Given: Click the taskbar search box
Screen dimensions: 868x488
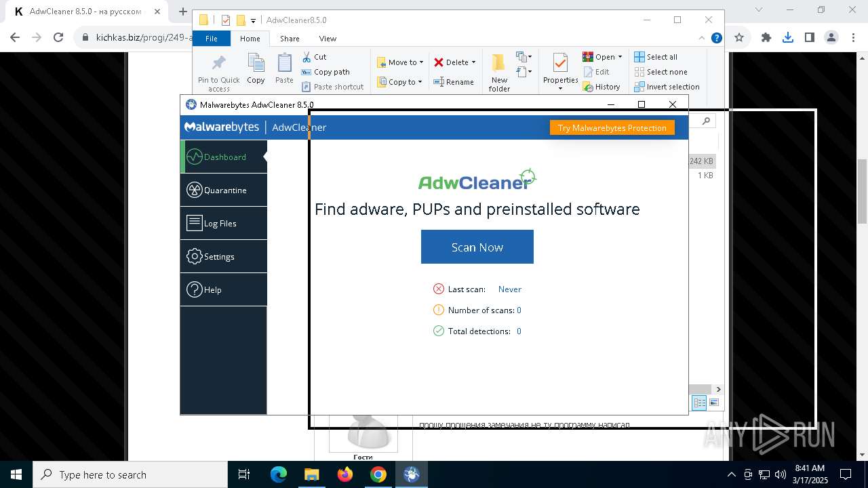Looking at the screenshot, I should (130, 474).
